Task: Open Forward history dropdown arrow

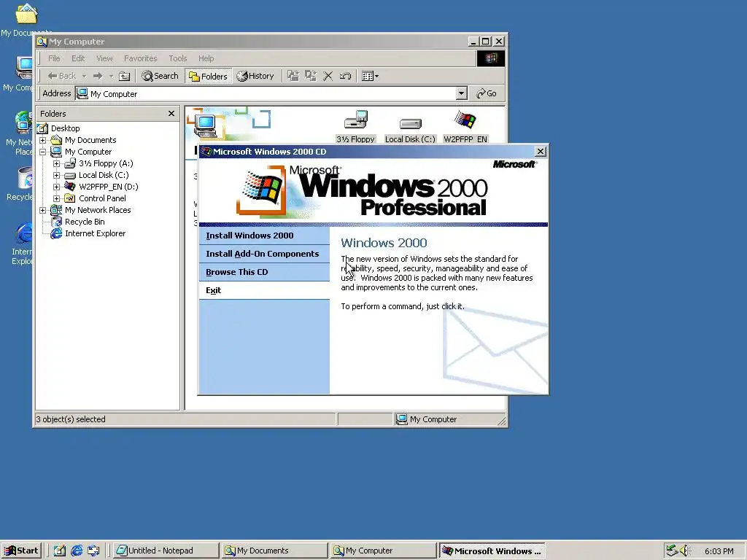Action: 111,76
